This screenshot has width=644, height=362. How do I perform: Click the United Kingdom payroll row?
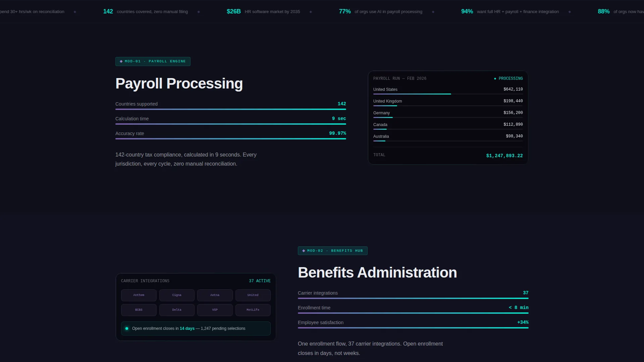[448, 102]
